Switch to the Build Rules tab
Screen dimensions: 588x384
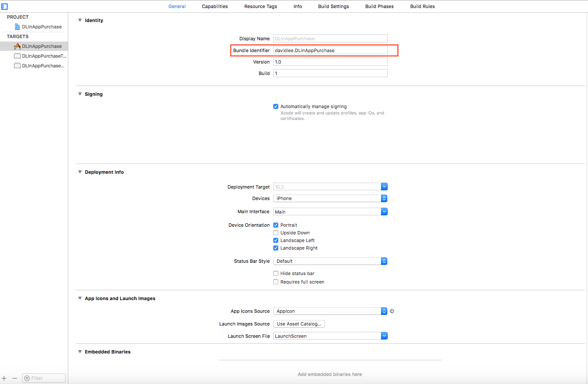tap(423, 6)
